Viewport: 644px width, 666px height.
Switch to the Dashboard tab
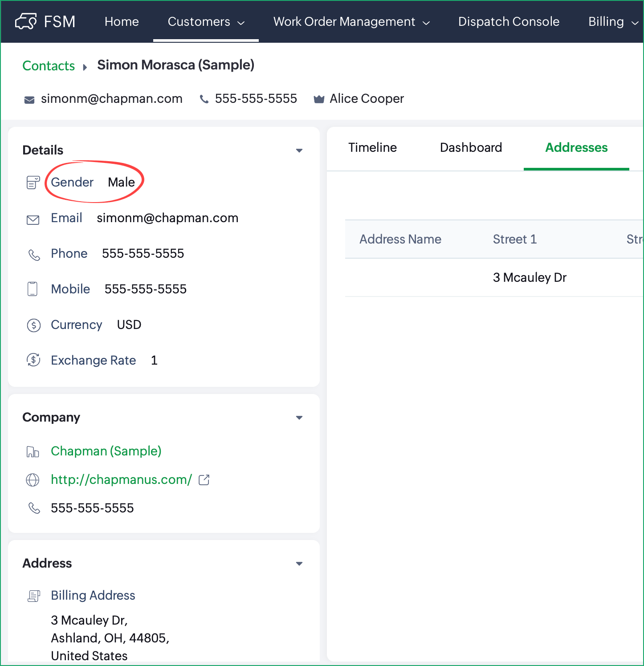[471, 147]
